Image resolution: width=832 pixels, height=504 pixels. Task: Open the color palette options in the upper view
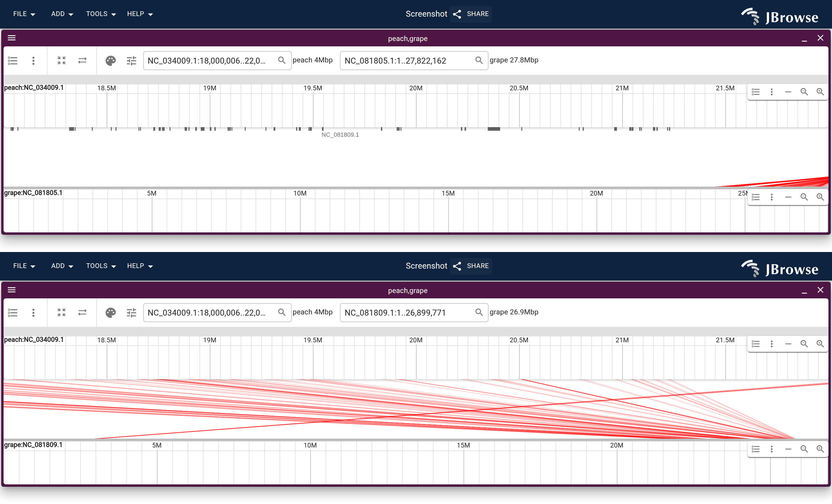pyautogui.click(x=111, y=60)
